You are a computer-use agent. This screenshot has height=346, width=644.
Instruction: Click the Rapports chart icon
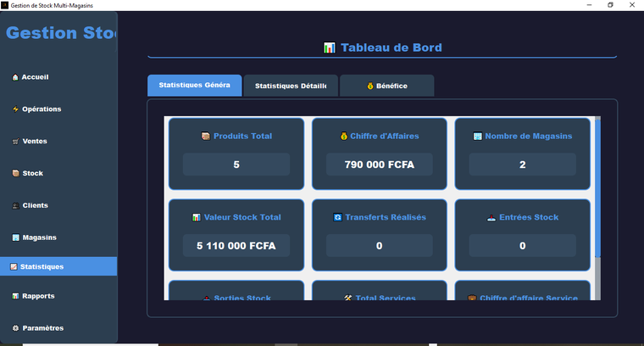tap(15, 296)
